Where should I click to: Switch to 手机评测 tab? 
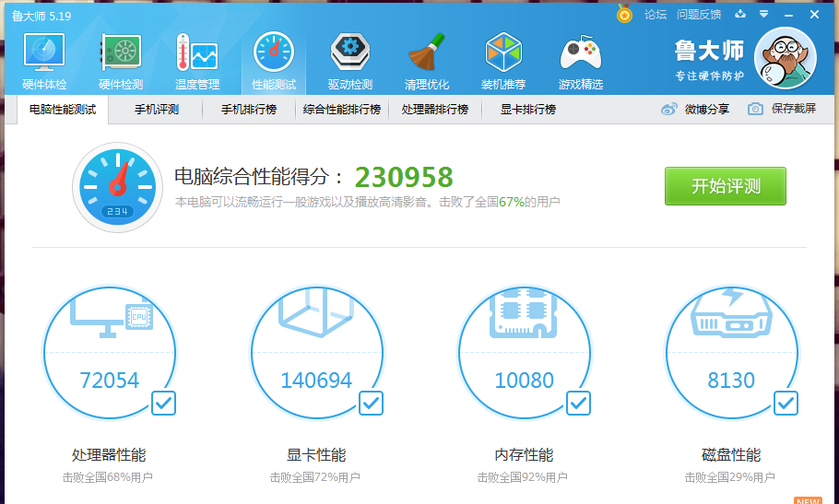point(156,110)
